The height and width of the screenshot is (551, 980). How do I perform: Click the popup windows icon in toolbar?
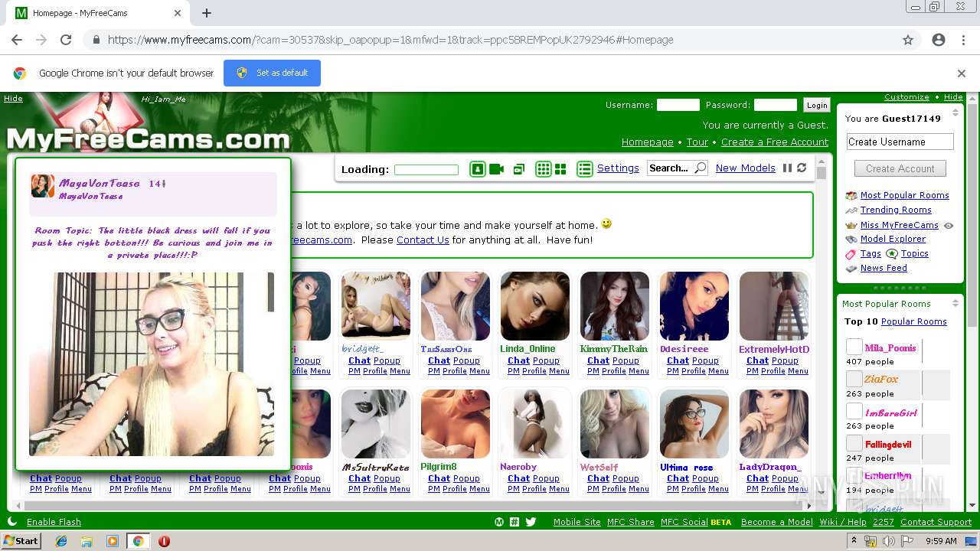[519, 169]
